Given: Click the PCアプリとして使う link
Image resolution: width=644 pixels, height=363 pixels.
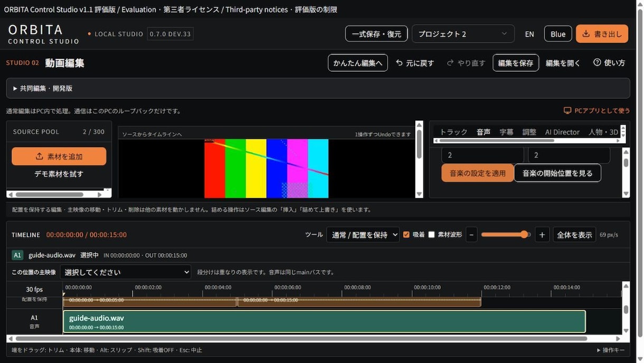Looking at the screenshot, I should 596,110.
